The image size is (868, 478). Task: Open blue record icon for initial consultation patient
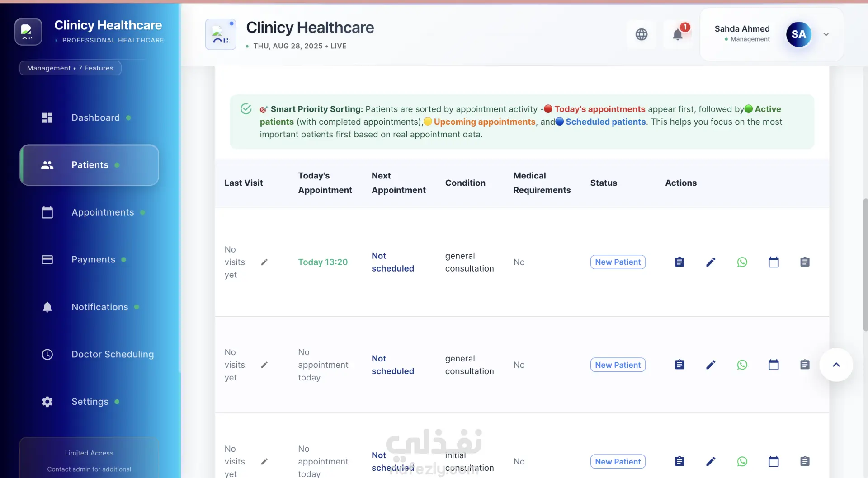[679, 461]
